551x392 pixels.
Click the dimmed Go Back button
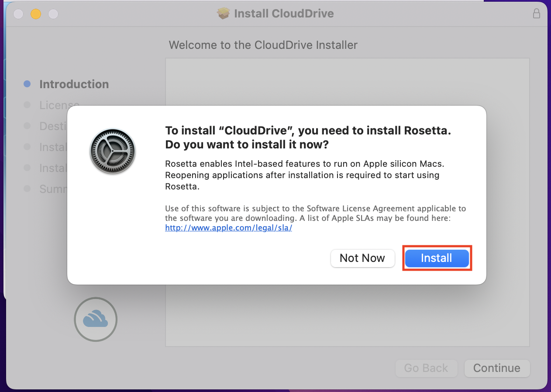(x=426, y=368)
